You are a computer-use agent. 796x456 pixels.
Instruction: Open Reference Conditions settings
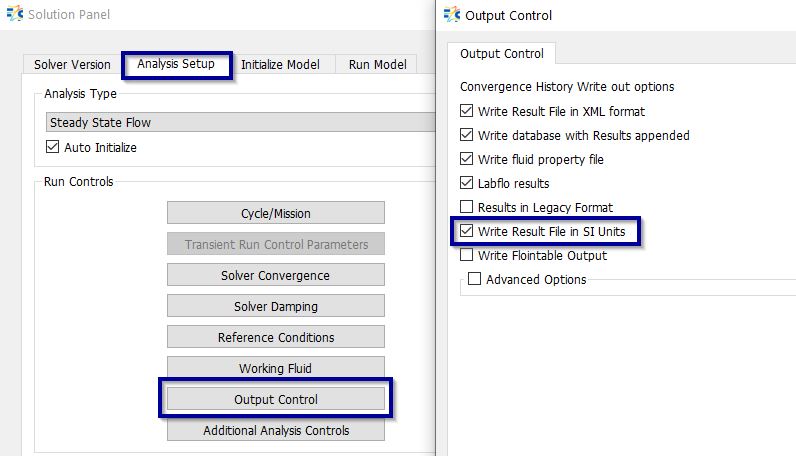click(275, 338)
